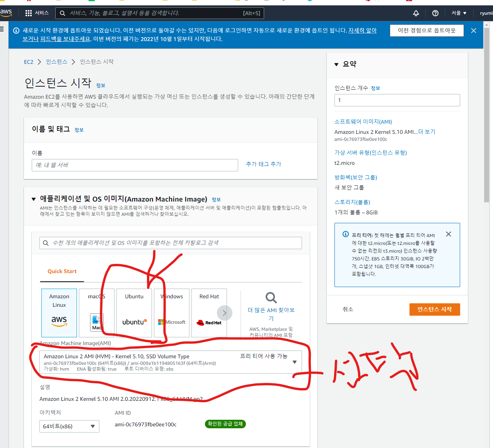Image resolution: width=493 pixels, height=448 pixels.
Task: Select the Amazon Linux AMI tile
Action: [59, 313]
